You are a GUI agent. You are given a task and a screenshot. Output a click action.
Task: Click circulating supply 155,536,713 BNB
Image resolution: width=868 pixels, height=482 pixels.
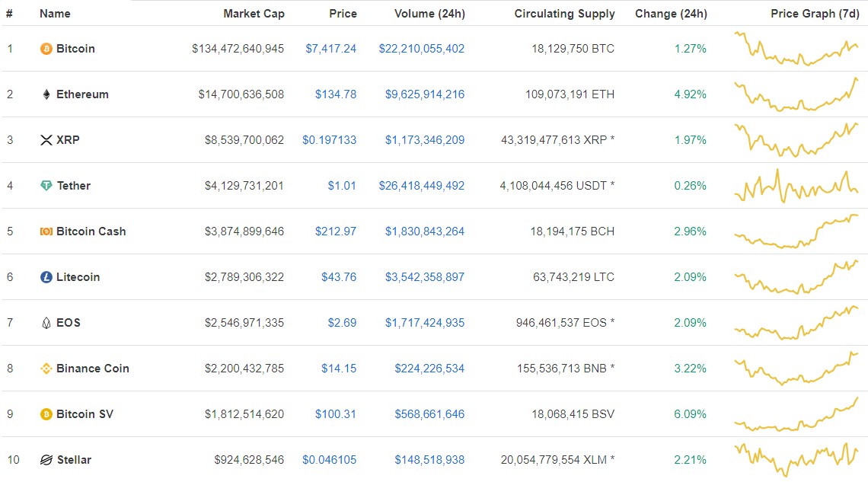(x=566, y=369)
